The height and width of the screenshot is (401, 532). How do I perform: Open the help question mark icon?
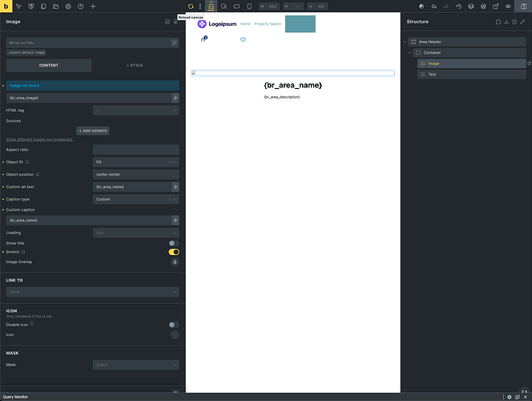tap(80, 6)
